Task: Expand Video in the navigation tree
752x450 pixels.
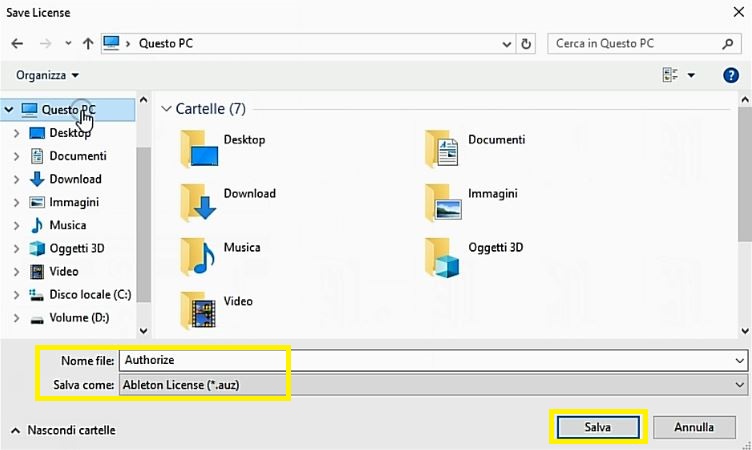Action: [x=16, y=271]
